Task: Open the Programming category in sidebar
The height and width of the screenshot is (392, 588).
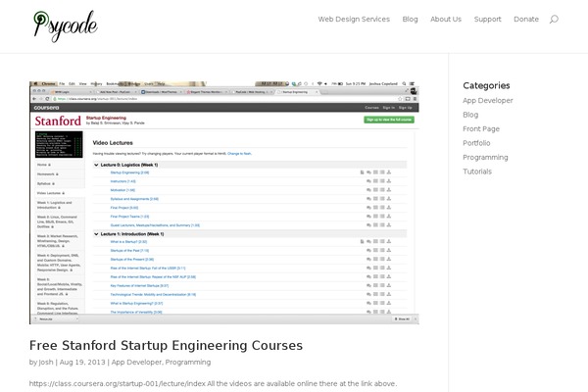Action: (485, 157)
